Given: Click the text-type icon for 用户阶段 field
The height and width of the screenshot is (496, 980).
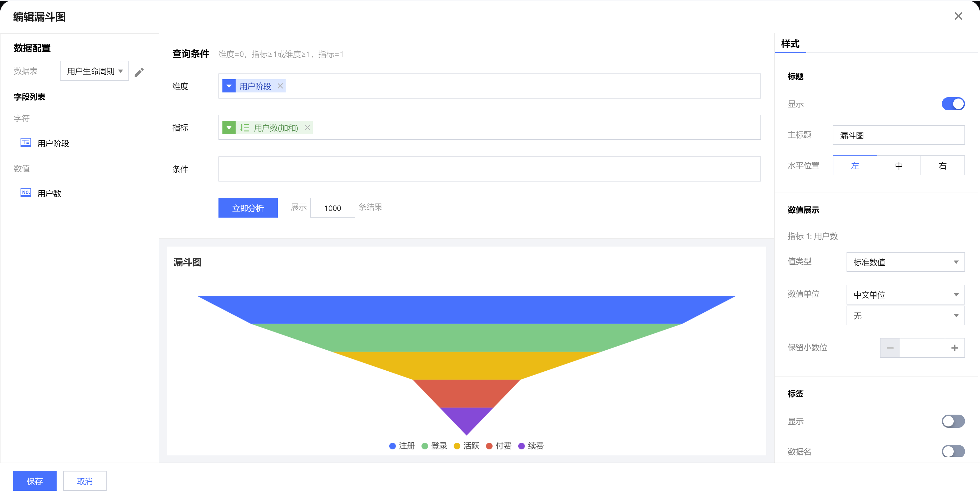Looking at the screenshot, I should (26, 143).
